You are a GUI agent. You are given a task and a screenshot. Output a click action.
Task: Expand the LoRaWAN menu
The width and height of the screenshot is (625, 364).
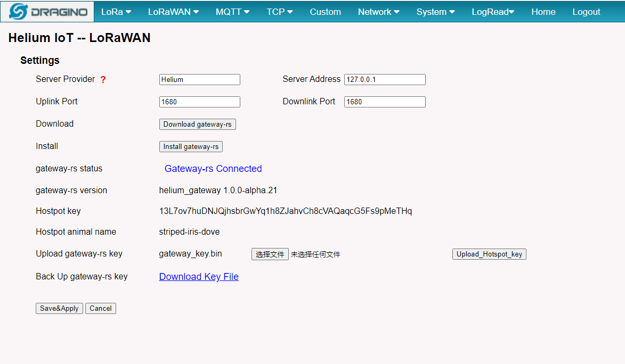[173, 12]
